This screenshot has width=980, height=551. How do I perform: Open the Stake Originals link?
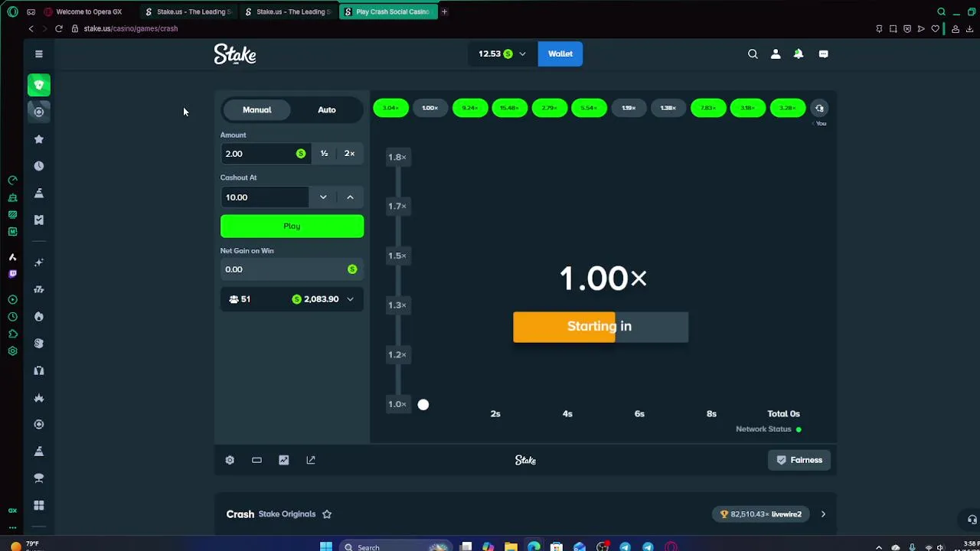point(287,514)
